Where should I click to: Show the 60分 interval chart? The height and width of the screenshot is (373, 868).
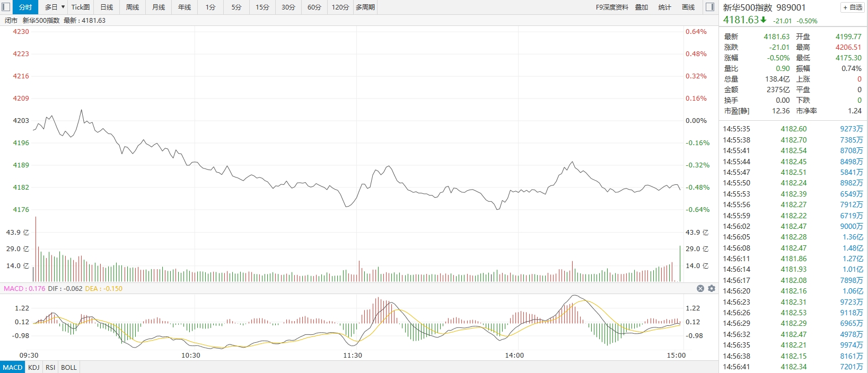(x=314, y=7)
